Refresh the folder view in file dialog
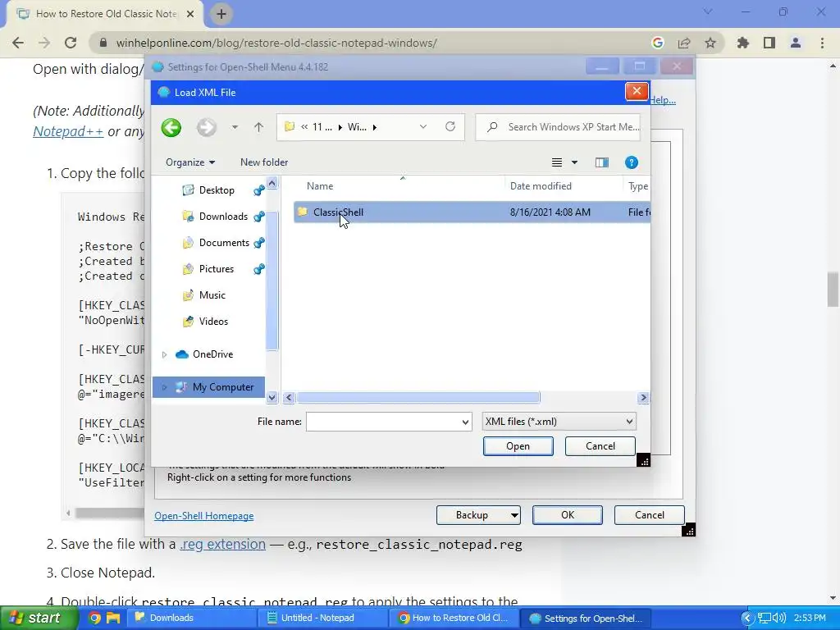Image resolution: width=840 pixels, height=630 pixels. (x=450, y=127)
